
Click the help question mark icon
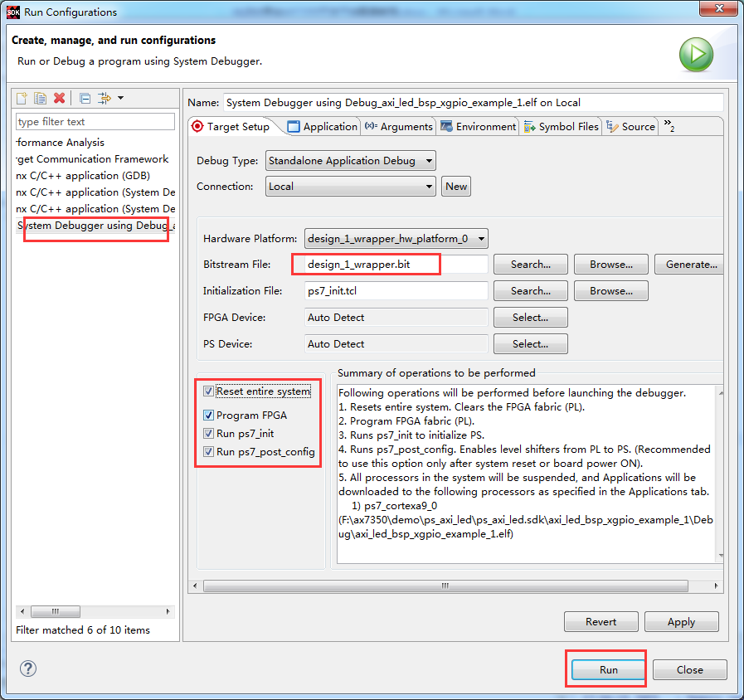point(28,668)
